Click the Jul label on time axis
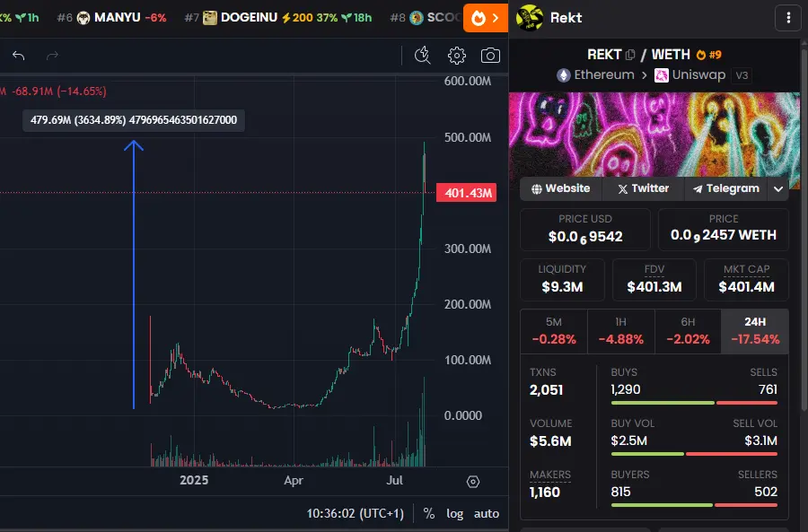 point(395,481)
